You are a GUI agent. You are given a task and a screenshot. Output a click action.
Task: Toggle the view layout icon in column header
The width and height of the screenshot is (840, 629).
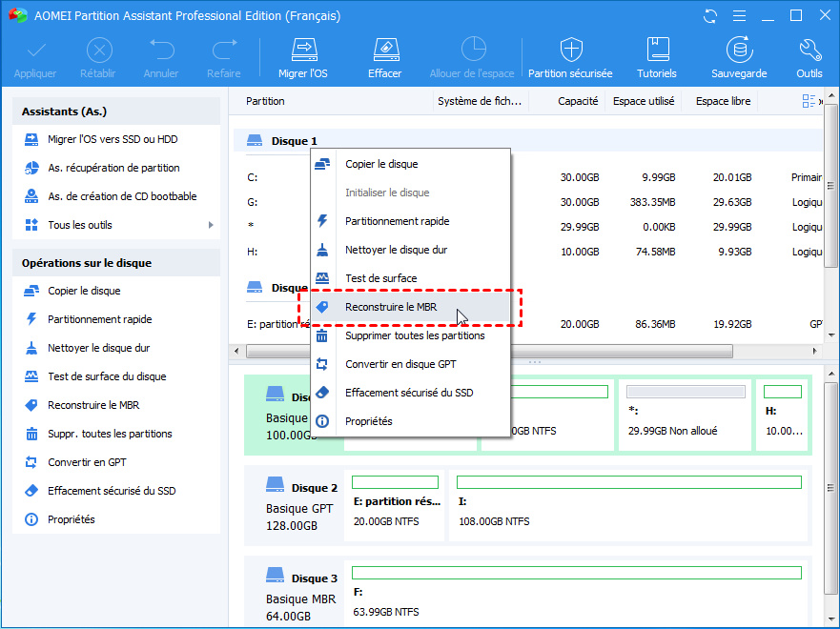[809, 101]
